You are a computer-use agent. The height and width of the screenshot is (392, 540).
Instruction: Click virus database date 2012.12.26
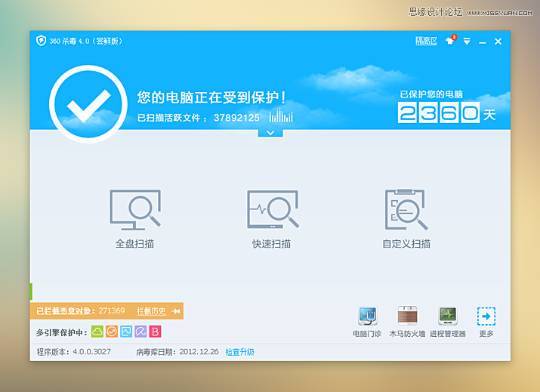[199, 352]
